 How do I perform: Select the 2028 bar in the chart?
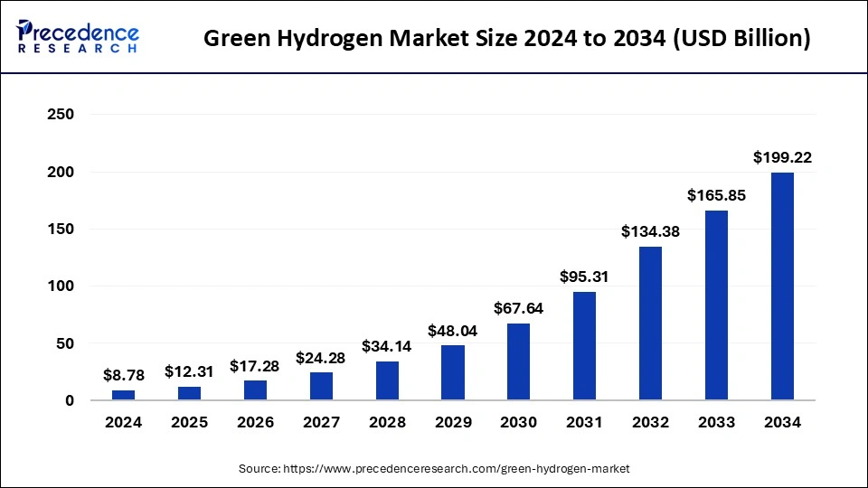(387, 380)
